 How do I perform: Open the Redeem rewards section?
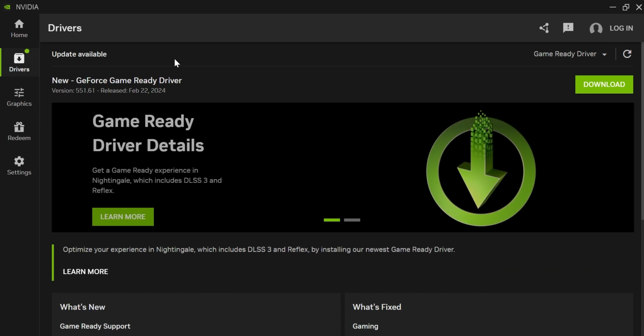pos(19,131)
